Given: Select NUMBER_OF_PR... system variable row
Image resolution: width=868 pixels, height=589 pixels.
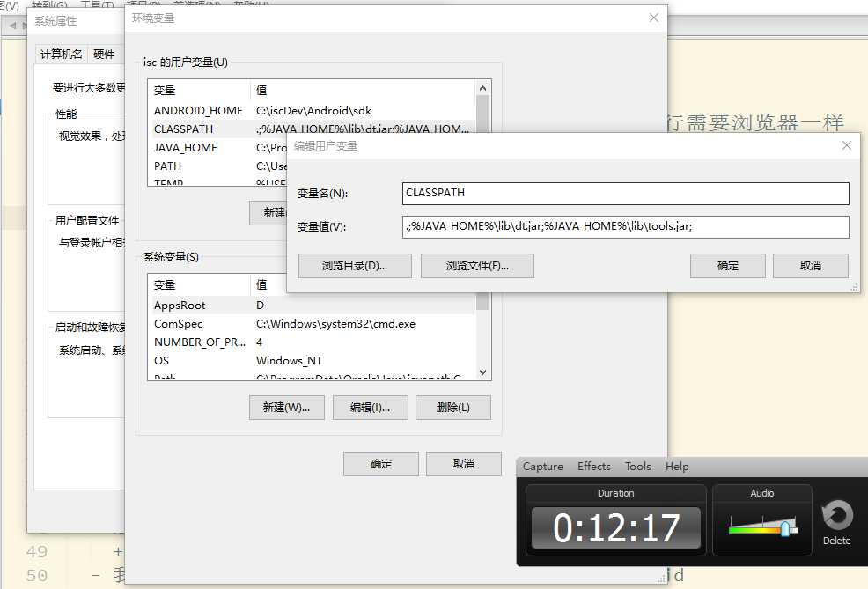Looking at the screenshot, I should (x=313, y=342).
